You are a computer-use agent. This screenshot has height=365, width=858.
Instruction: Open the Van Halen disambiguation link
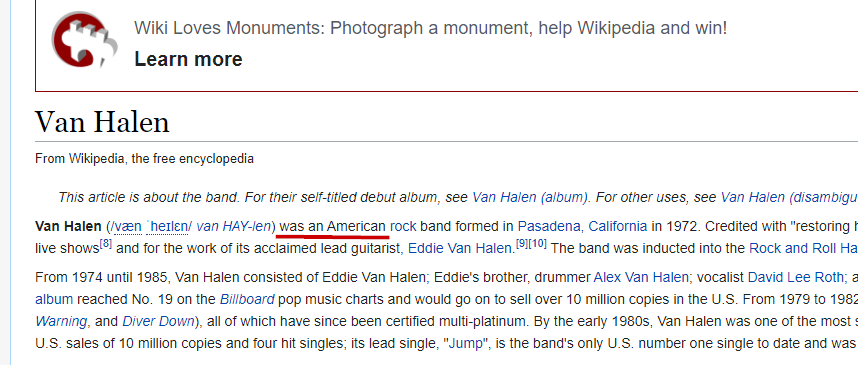[x=789, y=197]
